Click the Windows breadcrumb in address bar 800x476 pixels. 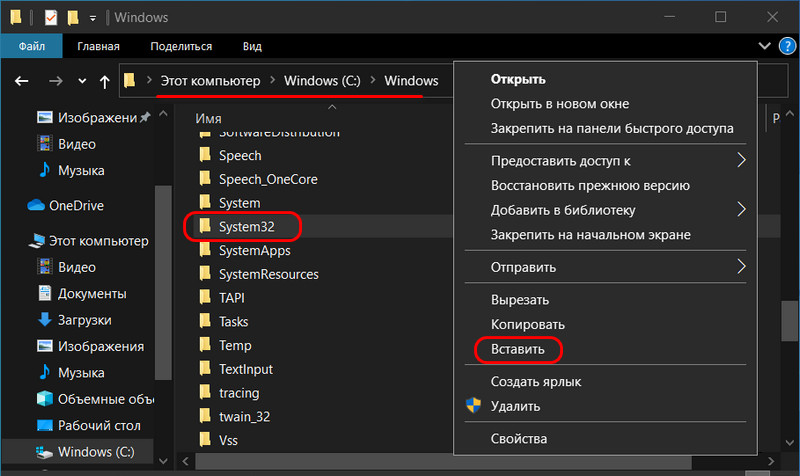tap(411, 81)
